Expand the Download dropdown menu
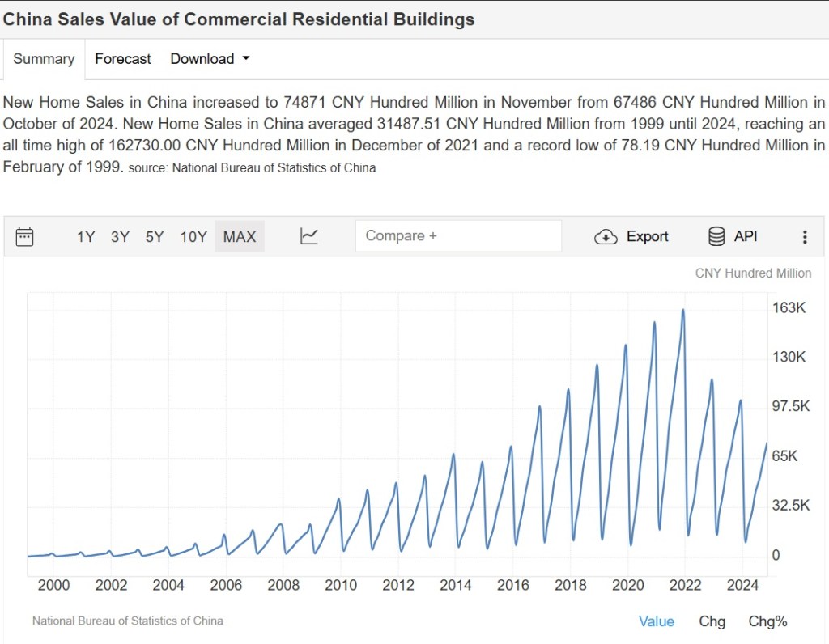The height and width of the screenshot is (644, 829). tap(210, 59)
